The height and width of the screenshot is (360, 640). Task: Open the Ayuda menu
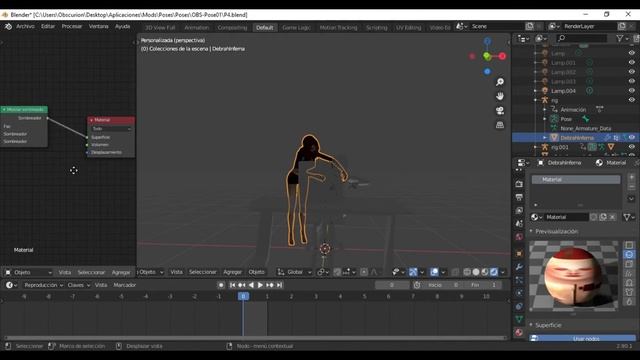click(x=122, y=26)
